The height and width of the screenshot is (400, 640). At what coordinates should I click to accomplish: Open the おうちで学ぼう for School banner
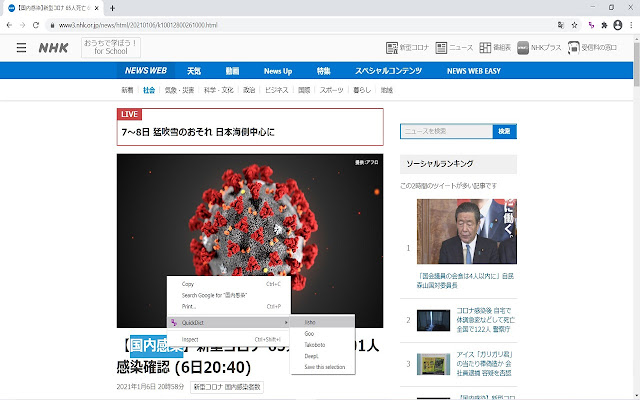coord(111,47)
